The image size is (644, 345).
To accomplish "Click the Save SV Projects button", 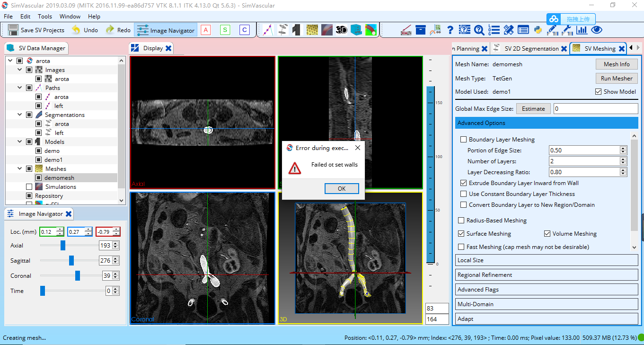I will tap(36, 30).
